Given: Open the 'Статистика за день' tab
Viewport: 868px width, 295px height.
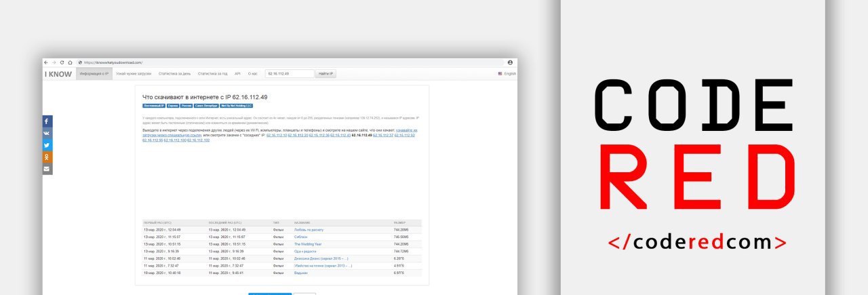Looking at the screenshot, I should coord(175,73).
